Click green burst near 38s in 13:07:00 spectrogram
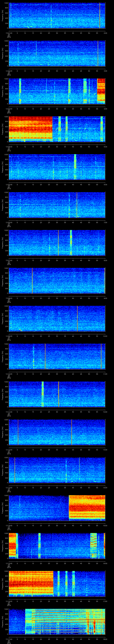The height and width of the screenshot is (644, 114). tap(71, 243)
